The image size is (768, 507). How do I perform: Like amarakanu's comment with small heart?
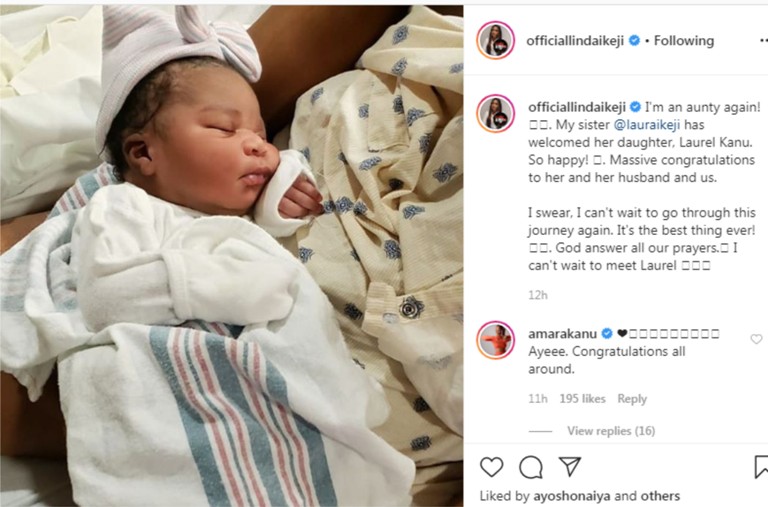click(756, 339)
